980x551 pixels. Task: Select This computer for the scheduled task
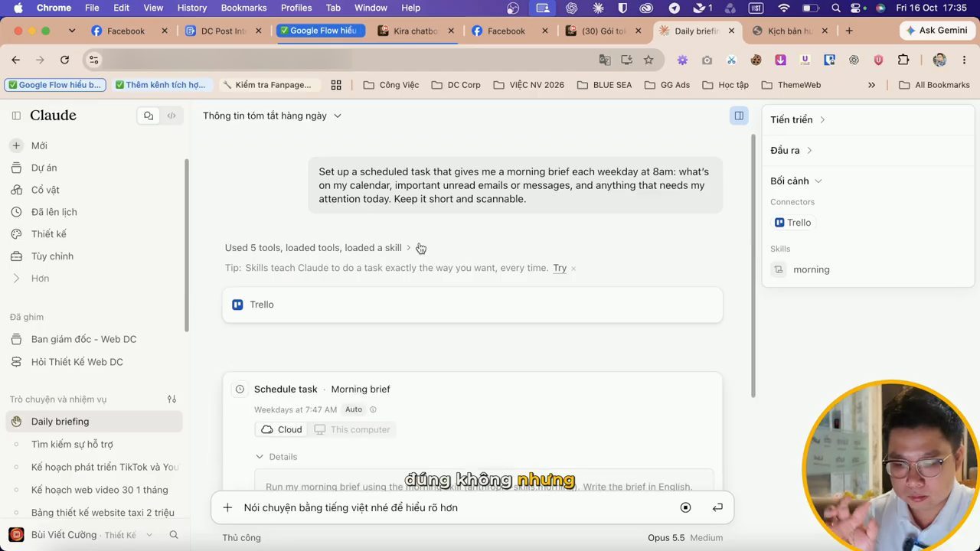352,429
